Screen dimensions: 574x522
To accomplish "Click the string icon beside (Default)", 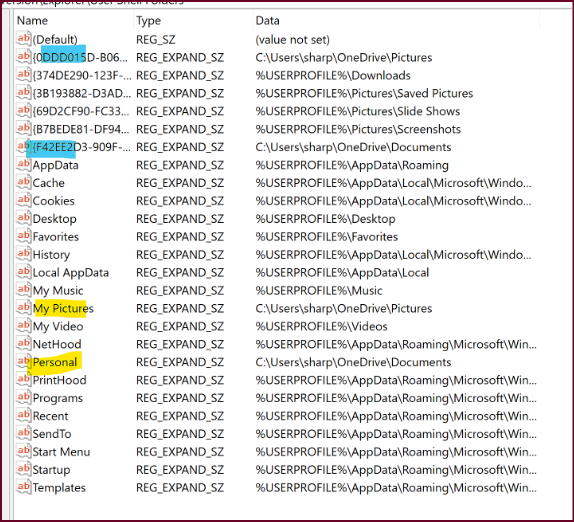I will pos(24,39).
